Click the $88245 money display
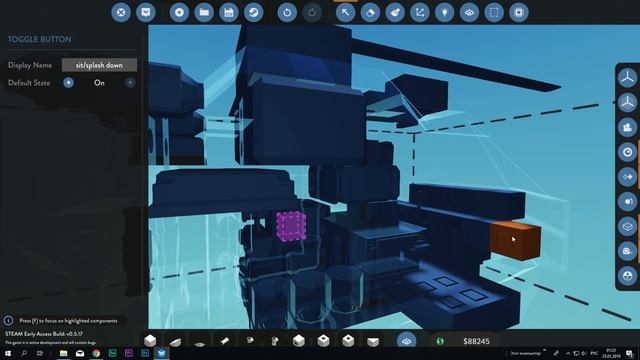This screenshot has width=640, height=360. (x=476, y=341)
